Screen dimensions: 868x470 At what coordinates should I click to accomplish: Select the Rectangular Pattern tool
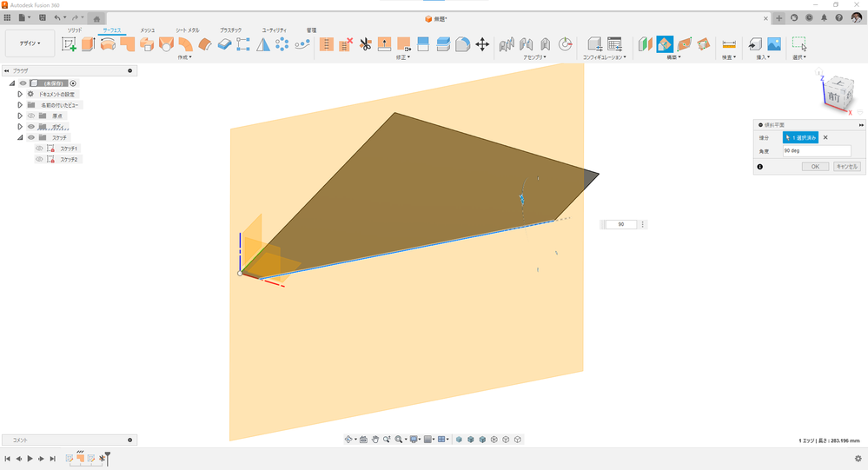click(x=243, y=44)
